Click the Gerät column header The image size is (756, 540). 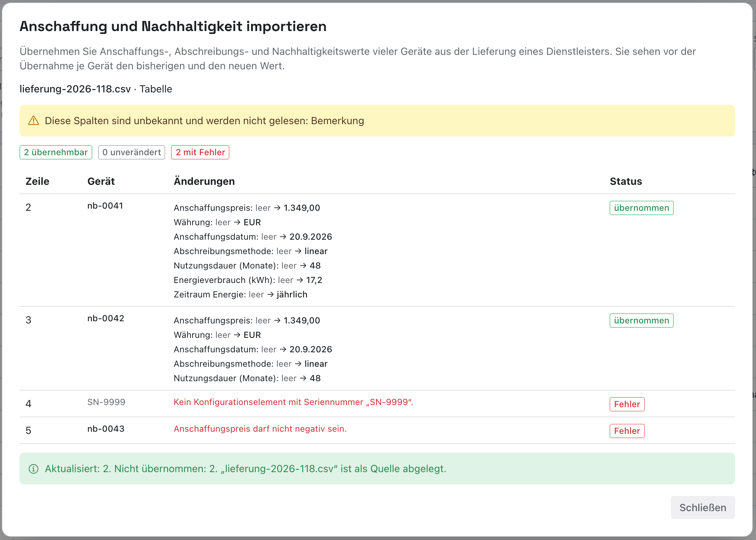pyautogui.click(x=101, y=181)
